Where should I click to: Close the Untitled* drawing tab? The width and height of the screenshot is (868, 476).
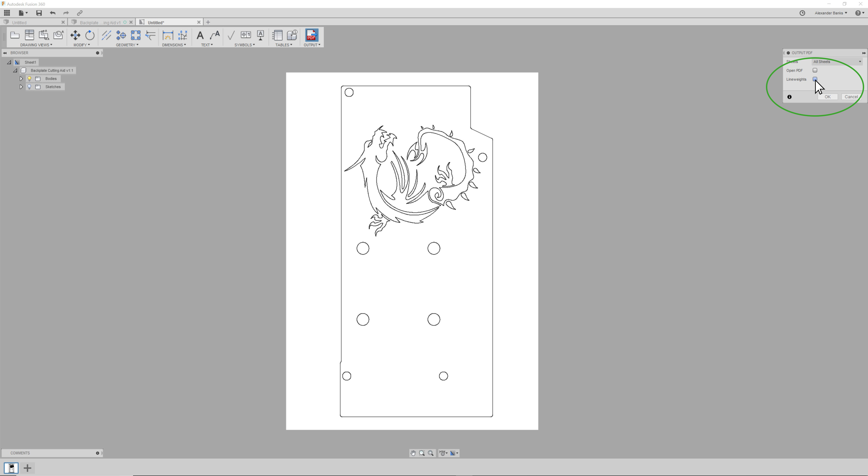[x=199, y=22]
